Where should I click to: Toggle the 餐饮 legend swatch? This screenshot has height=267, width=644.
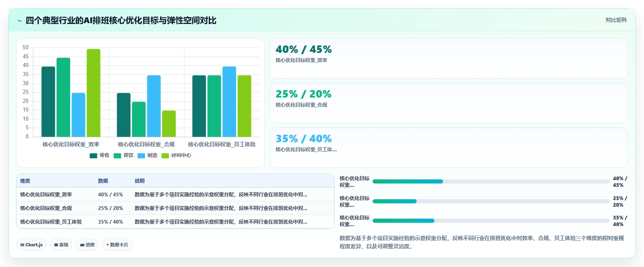pyautogui.click(x=117, y=155)
